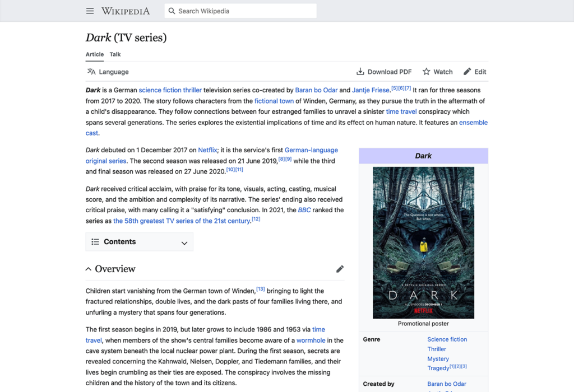Follow the Baran bo Odar link

point(316,90)
